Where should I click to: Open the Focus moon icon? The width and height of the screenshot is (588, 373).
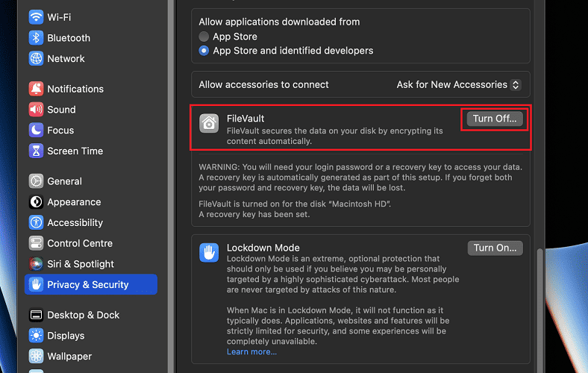tap(36, 130)
